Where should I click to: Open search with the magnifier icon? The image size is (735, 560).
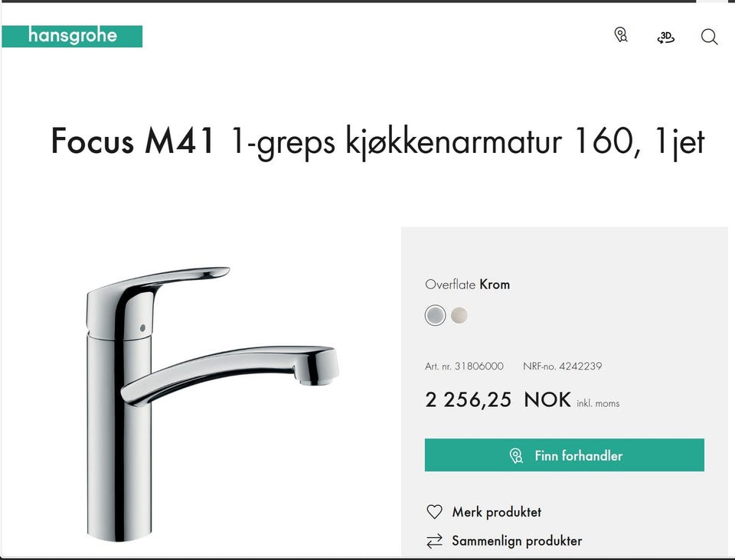[709, 37]
